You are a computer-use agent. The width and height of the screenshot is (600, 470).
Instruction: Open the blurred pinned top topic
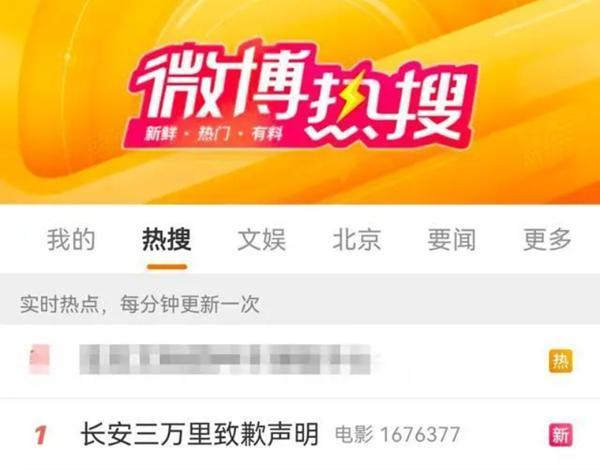[226, 359]
